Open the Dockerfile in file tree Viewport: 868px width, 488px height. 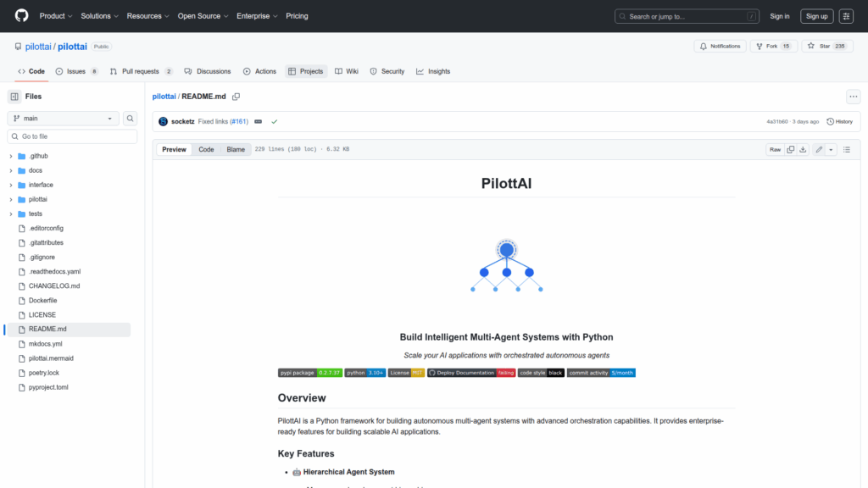click(42, 301)
